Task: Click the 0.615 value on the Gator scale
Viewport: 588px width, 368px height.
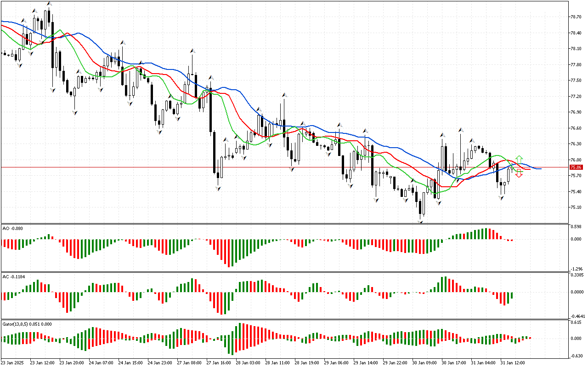Action: coord(576,323)
